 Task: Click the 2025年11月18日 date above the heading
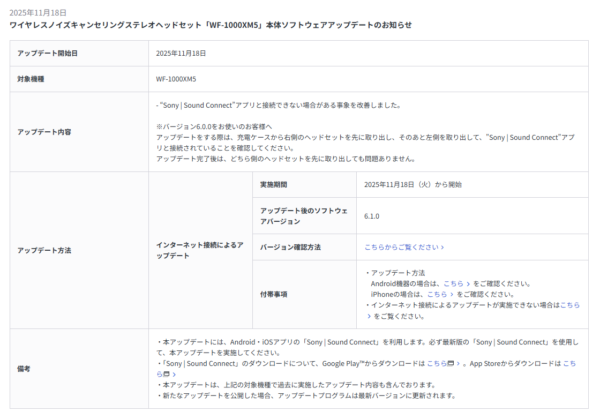pos(35,11)
